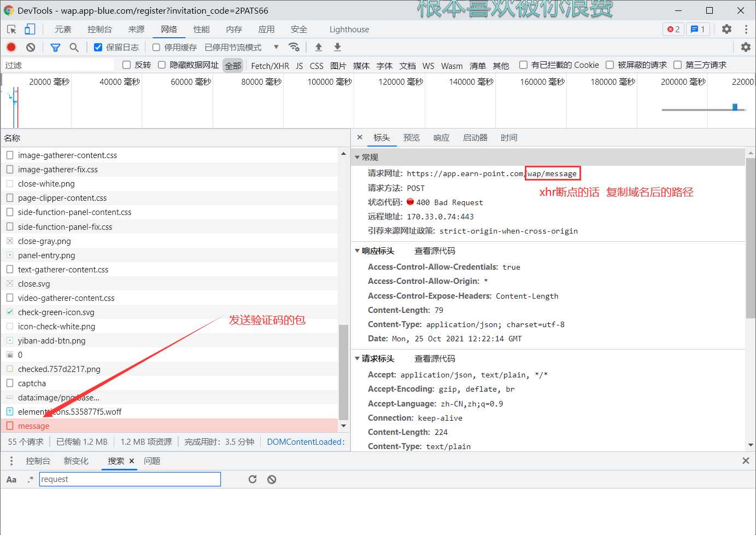Viewport: 756px width, 535px height.
Task: Select video-gatherer-content.css request row
Action: click(x=169, y=298)
